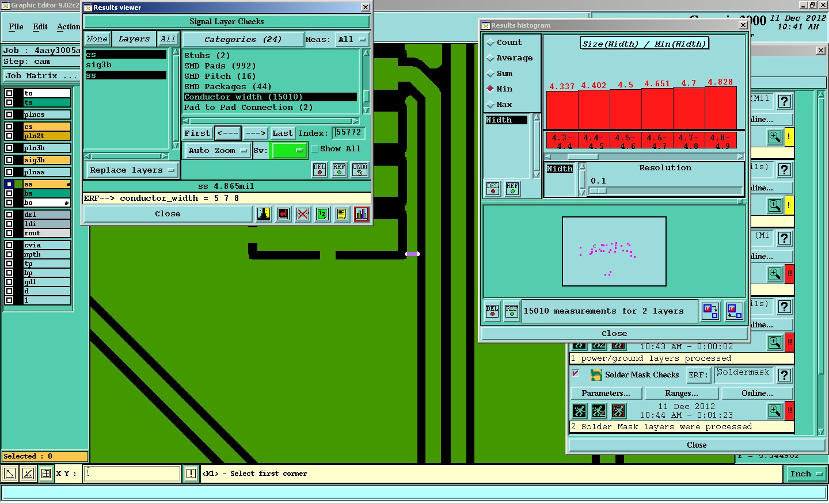Screen dimensions: 829x504
Task: Click grid target icon left of X Y
Action: tap(46, 474)
